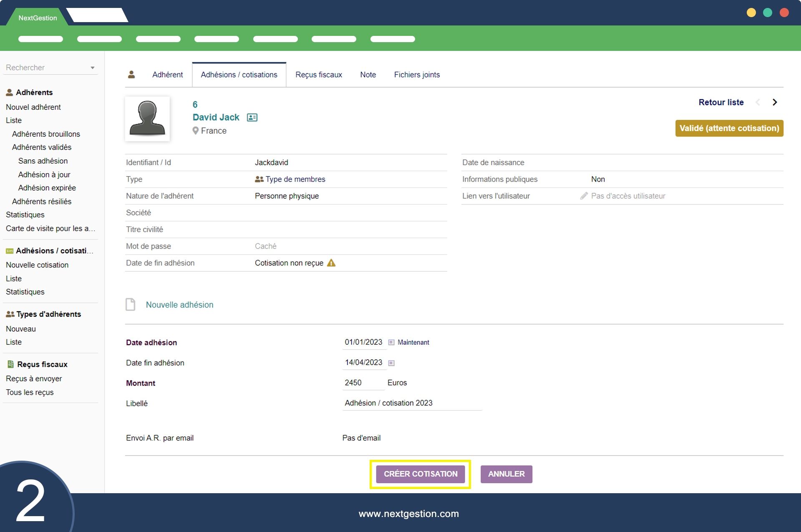Click Retour liste link
Viewport: 801px width, 532px height.
click(720, 102)
